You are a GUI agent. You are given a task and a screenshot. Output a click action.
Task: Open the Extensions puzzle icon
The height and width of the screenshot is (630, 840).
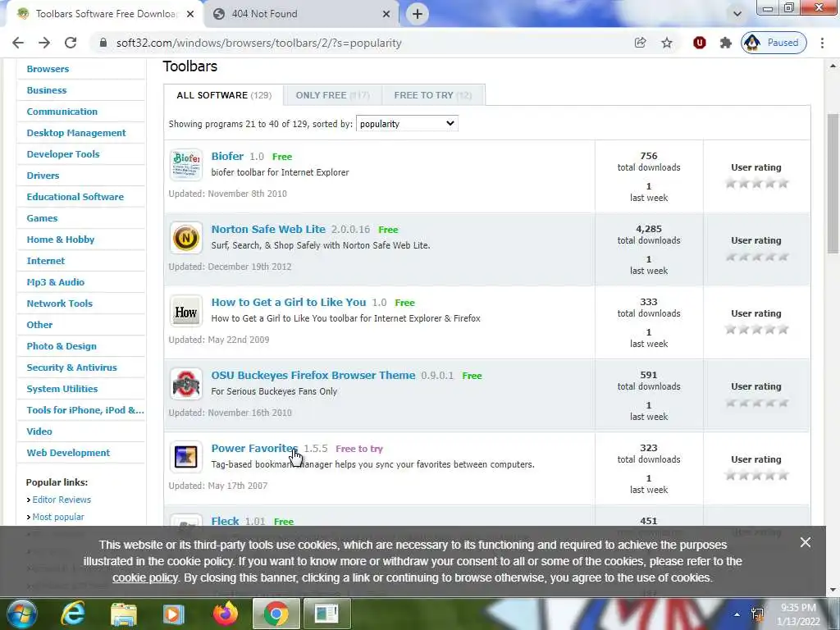(x=725, y=43)
